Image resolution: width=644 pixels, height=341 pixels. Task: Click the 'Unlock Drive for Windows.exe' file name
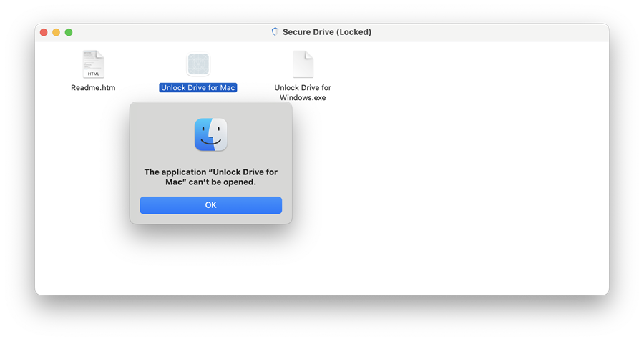point(303,92)
